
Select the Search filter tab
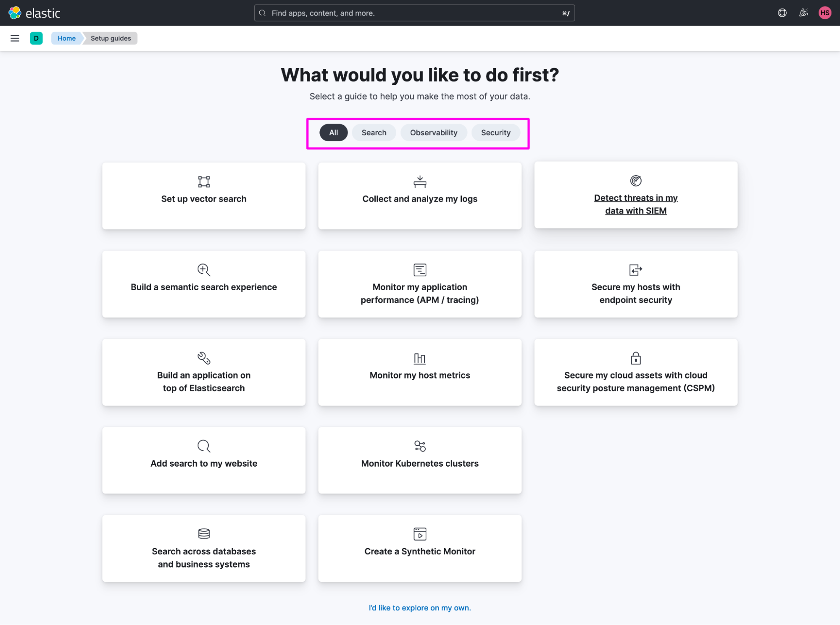373,133
